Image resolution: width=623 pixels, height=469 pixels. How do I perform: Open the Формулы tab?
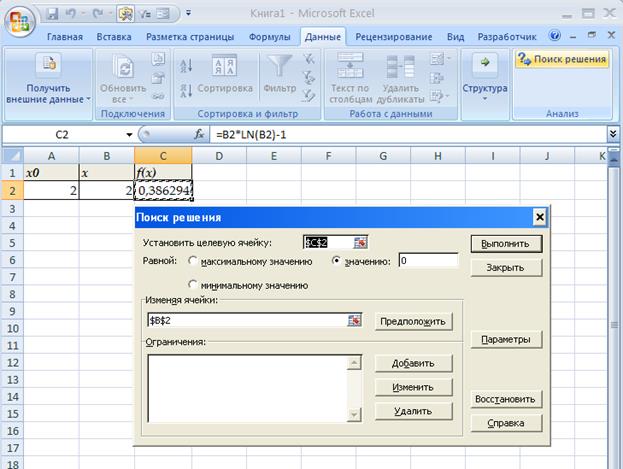(x=269, y=37)
